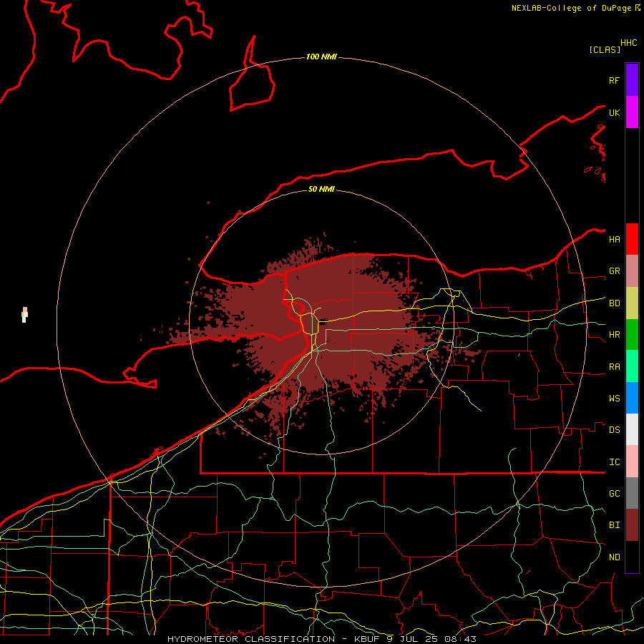Click the 50 NMI range ring label
Screen dimensions: 644x644
coord(321,189)
